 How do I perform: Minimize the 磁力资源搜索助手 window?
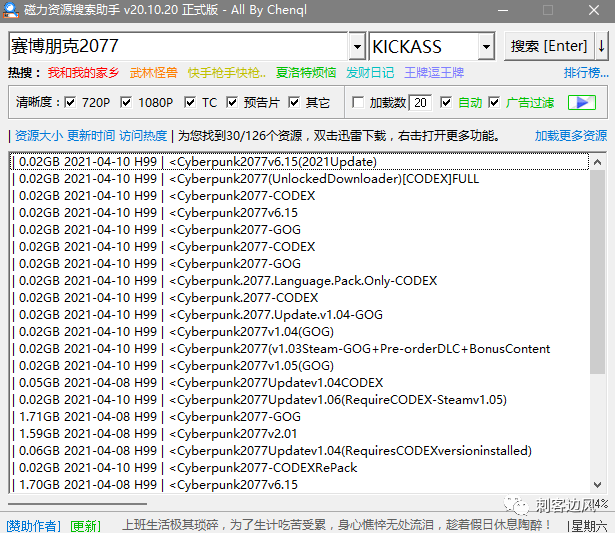point(503,10)
